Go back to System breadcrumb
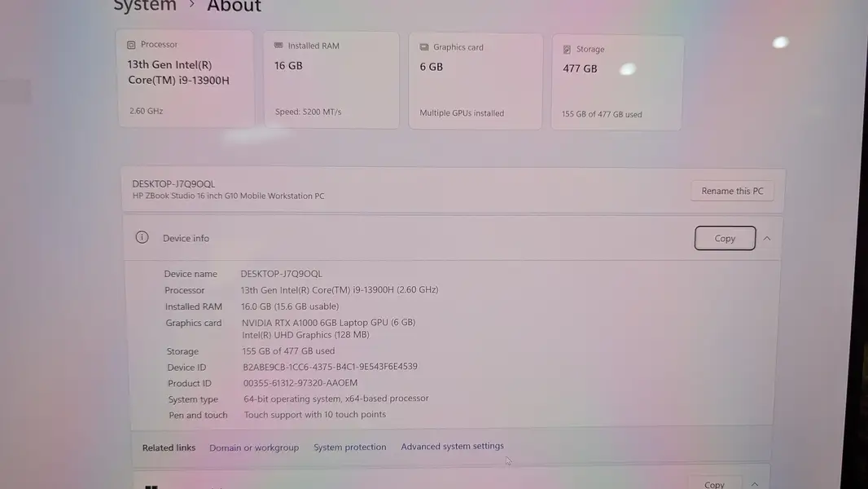This screenshot has width=868, height=489. [145, 6]
